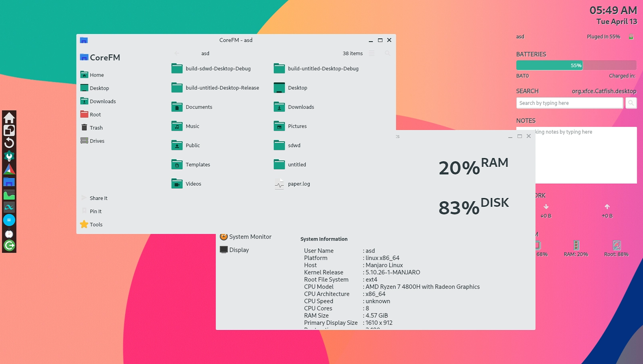This screenshot has width=643, height=364.
Task: Click the 'Search by typing here' field
Action: click(x=569, y=103)
